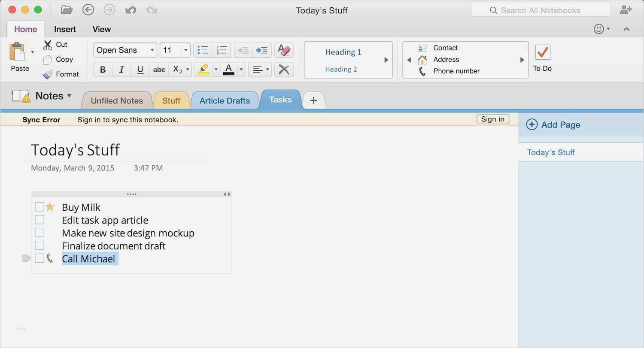Add a Phone number tag
Viewport: 644px width, 348px height.
[x=456, y=71]
